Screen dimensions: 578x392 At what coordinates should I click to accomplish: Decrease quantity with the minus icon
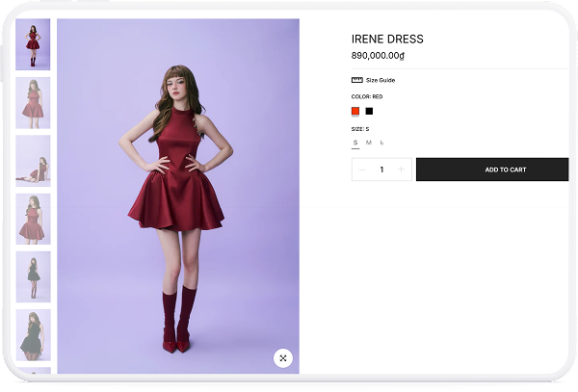361,170
